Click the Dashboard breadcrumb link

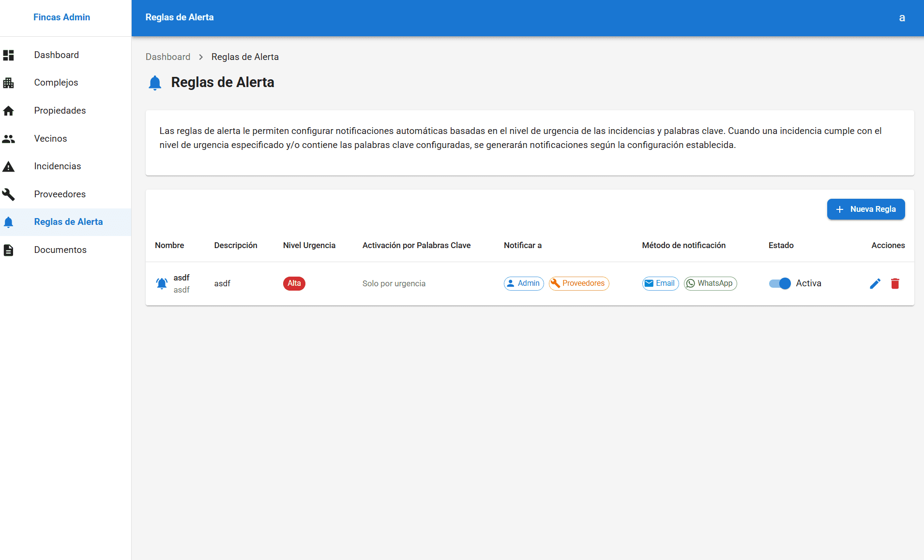coord(168,57)
